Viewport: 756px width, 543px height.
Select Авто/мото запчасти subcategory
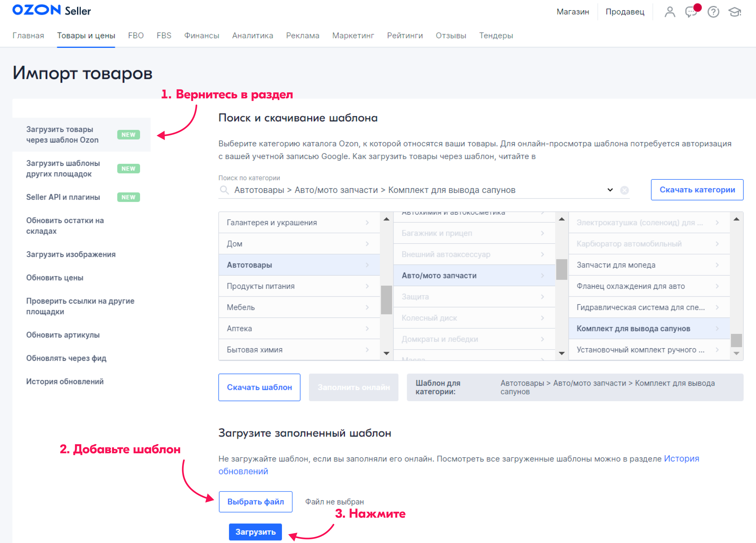pyautogui.click(x=474, y=275)
